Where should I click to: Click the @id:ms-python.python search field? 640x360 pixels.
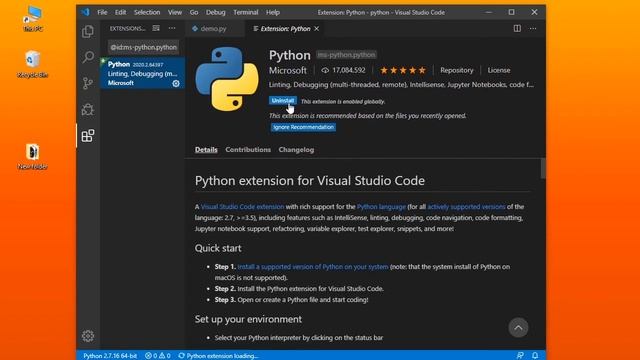(x=143, y=47)
